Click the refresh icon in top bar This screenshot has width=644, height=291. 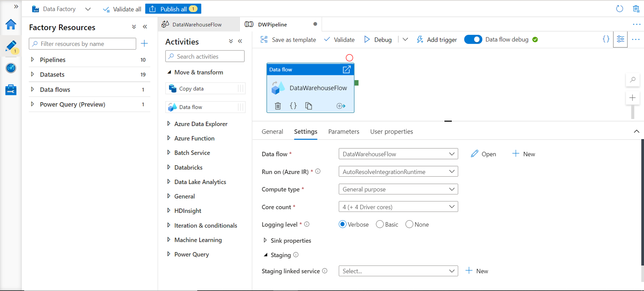pos(619,9)
